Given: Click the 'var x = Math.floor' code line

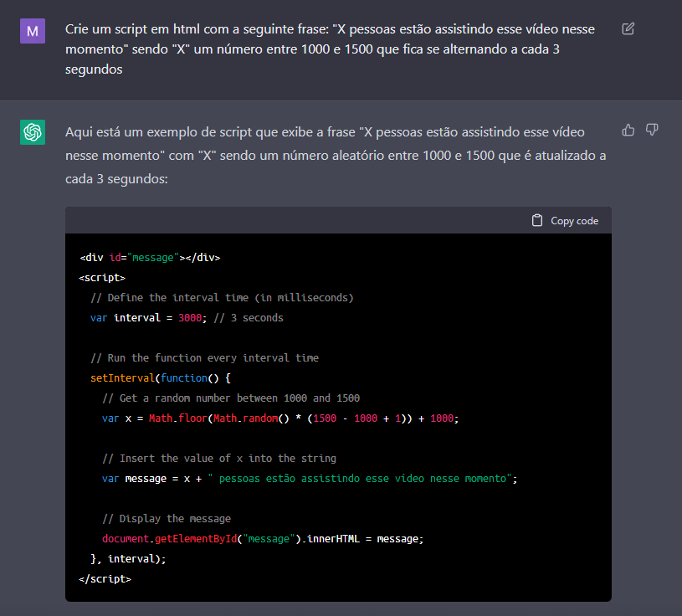Looking at the screenshot, I should point(280,418).
